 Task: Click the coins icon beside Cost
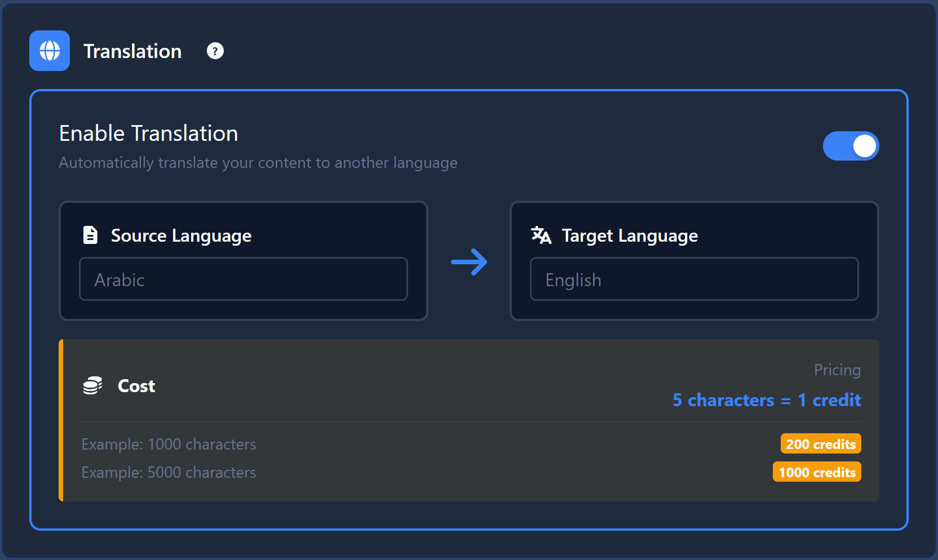[92, 386]
